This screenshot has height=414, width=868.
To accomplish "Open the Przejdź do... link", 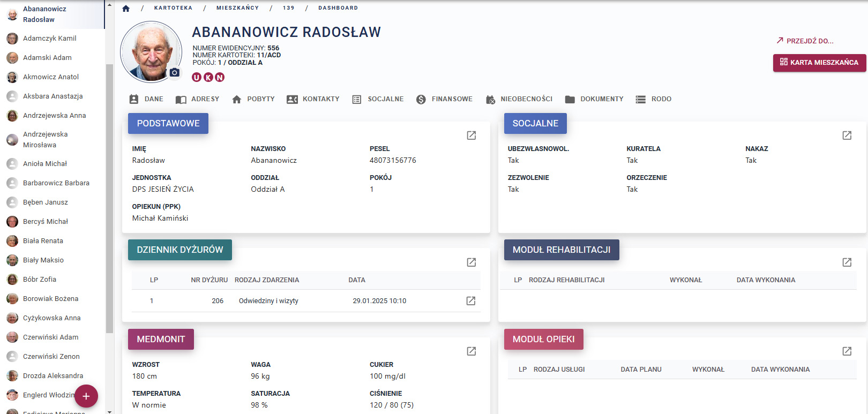I will (805, 41).
